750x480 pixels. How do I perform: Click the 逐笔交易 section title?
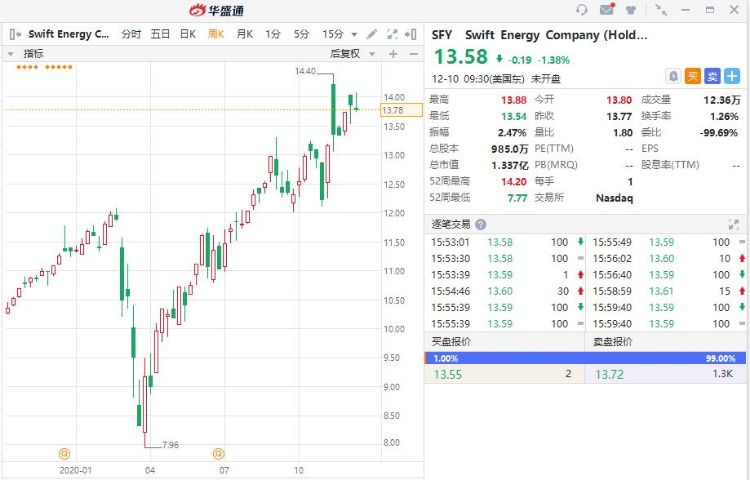tap(451, 224)
